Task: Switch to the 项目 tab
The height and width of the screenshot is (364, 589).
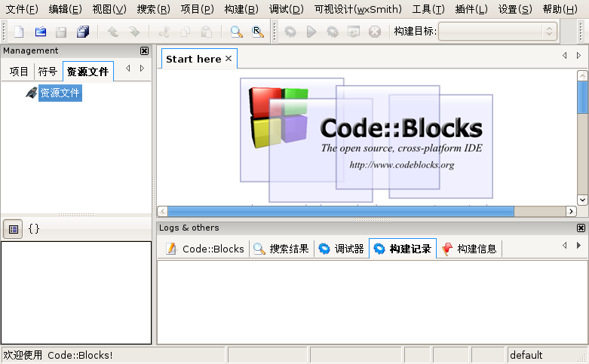Action: click(19, 72)
